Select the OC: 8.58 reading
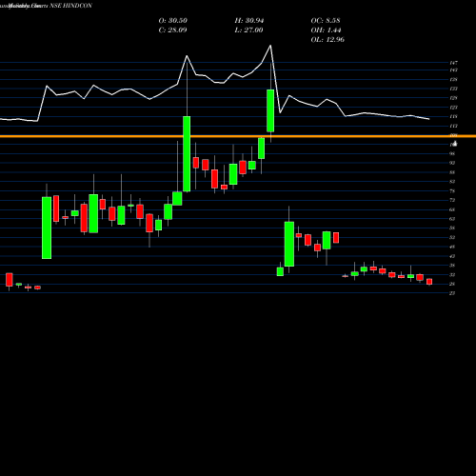The width and height of the screenshot is (476, 476). click(326, 21)
